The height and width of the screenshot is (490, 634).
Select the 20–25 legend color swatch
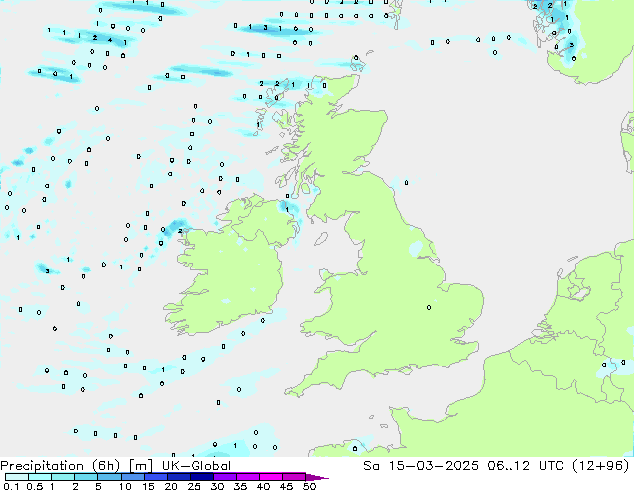178,477
